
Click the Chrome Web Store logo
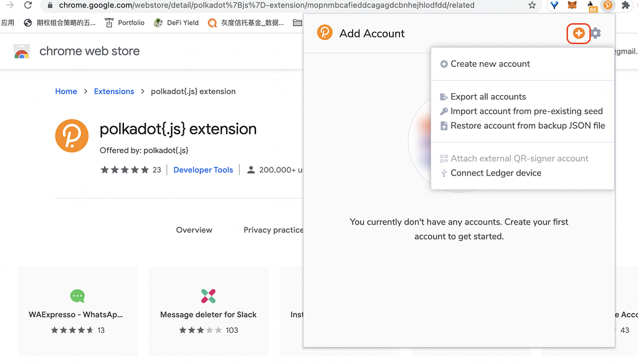pos(22,52)
